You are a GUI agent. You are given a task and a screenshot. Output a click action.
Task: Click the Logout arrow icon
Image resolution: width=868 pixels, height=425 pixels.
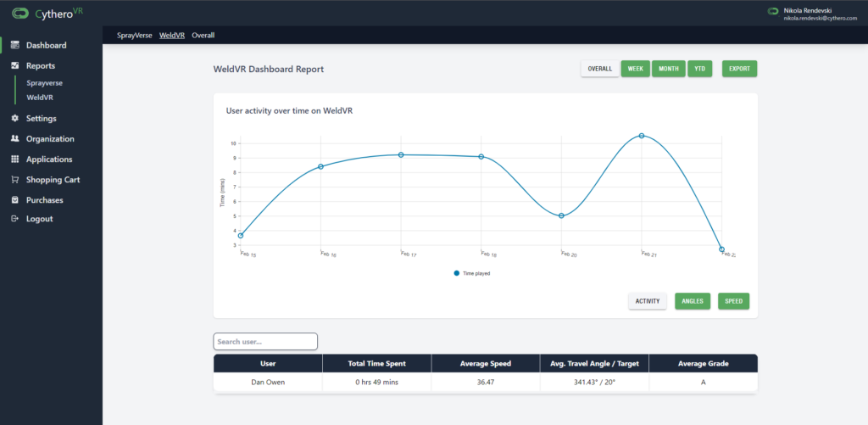tap(15, 219)
